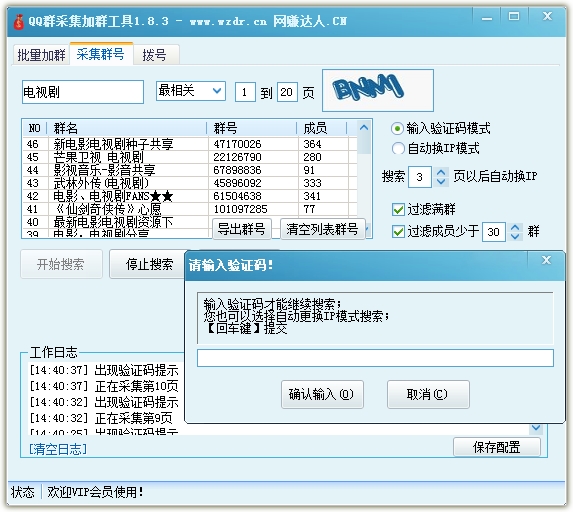Screen dimensions: 573x512
Task: Click the app money-bag icon in title bar
Action: pyautogui.click(x=18, y=22)
